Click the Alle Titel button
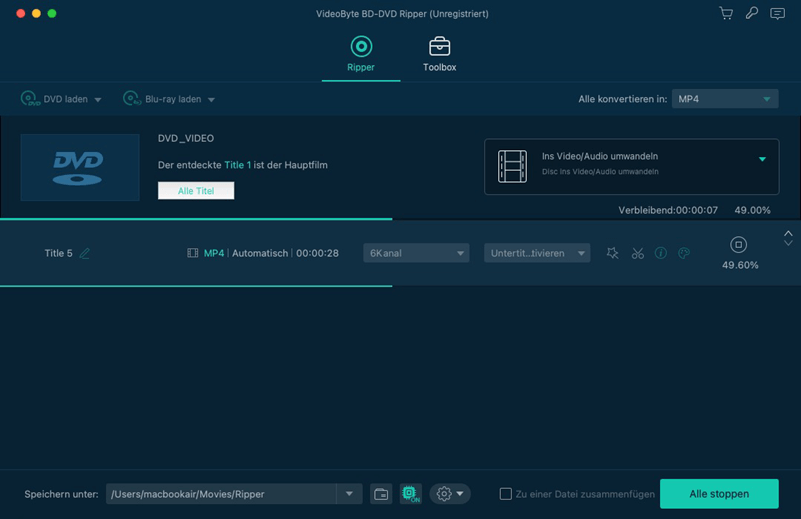The image size is (801, 519). point(196,191)
